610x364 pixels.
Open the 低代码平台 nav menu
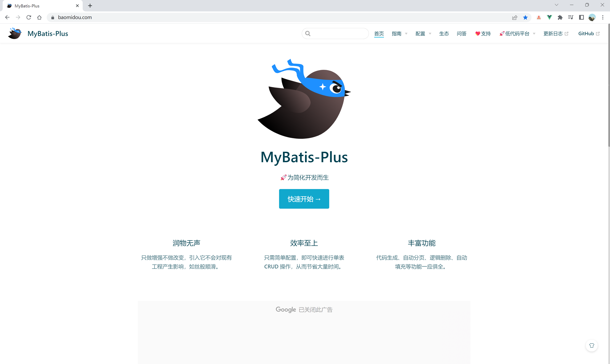(514, 34)
